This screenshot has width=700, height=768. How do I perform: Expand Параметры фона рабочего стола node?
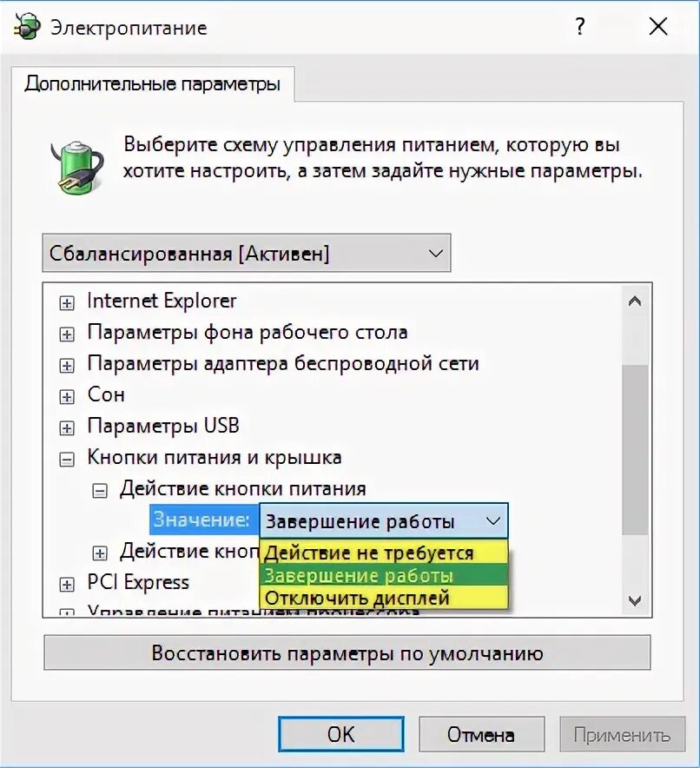coord(67,334)
